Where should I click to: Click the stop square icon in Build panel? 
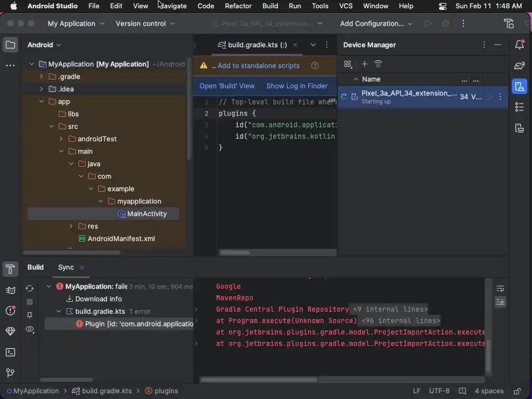click(30, 302)
